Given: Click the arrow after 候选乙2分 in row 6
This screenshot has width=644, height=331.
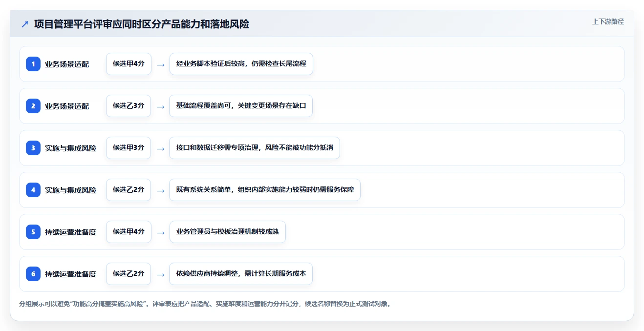Looking at the screenshot, I should (x=160, y=274).
